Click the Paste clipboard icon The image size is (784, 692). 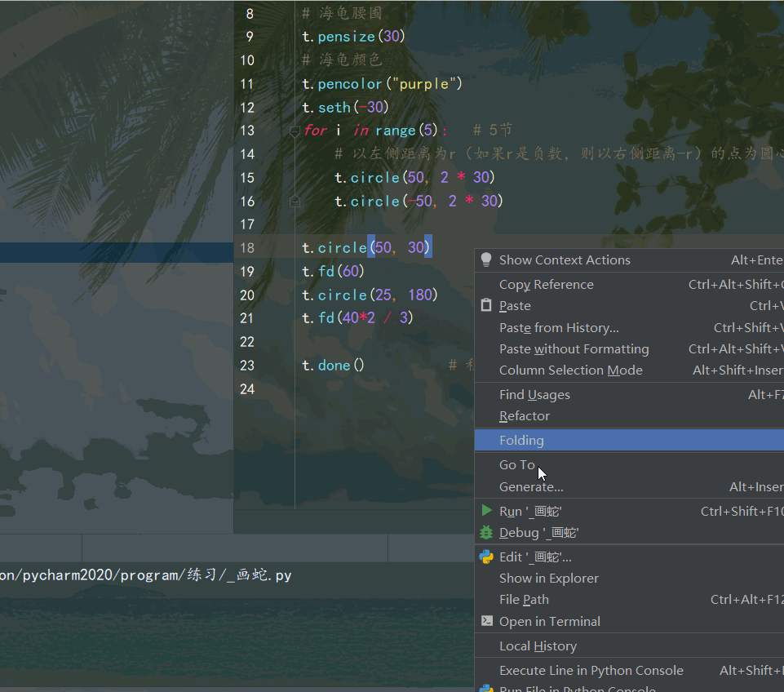[486, 305]
